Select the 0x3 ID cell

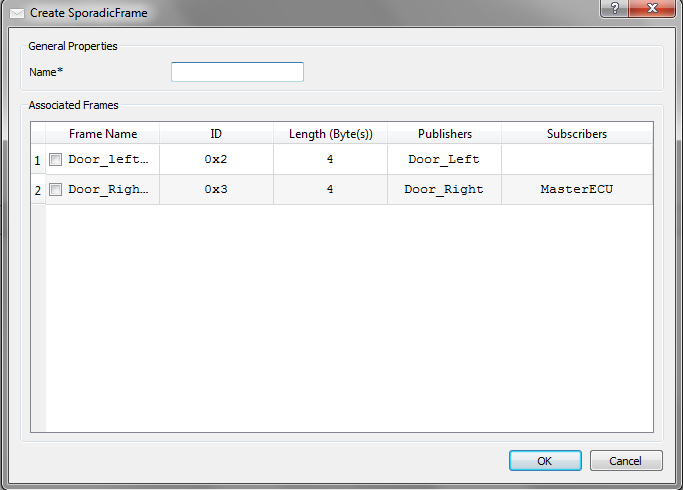click(x=216, y=189)
